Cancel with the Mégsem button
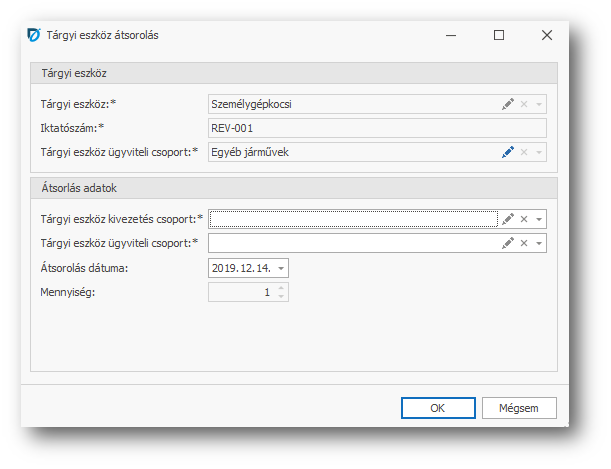This screenshot has height=469, width=611. pyautogui.click(x=519, y=408)
